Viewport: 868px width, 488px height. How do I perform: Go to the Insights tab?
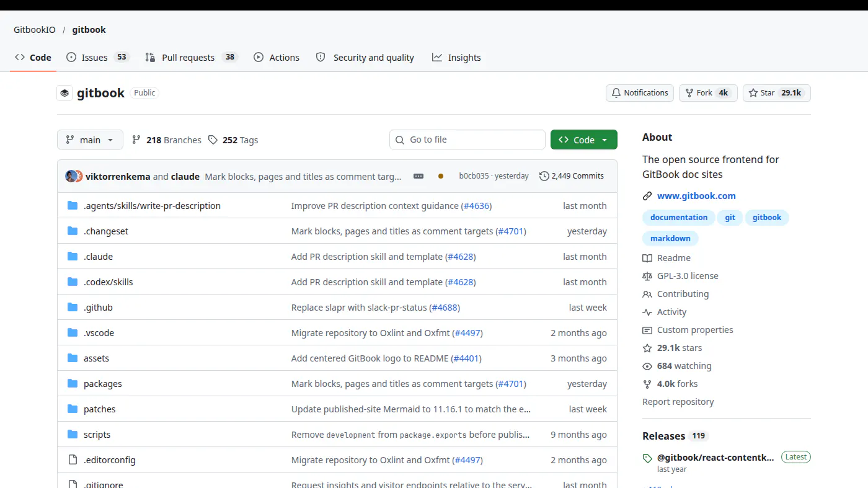click(x=456, y=57)
